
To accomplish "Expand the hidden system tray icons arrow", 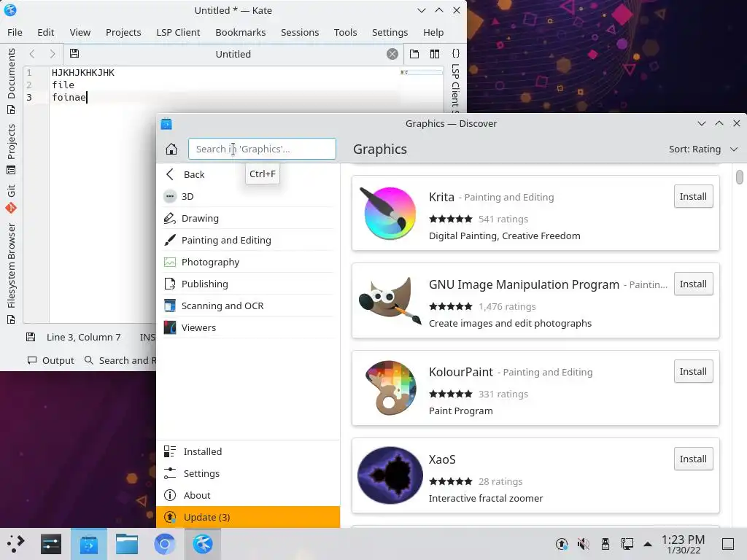I will coord(648,544).
